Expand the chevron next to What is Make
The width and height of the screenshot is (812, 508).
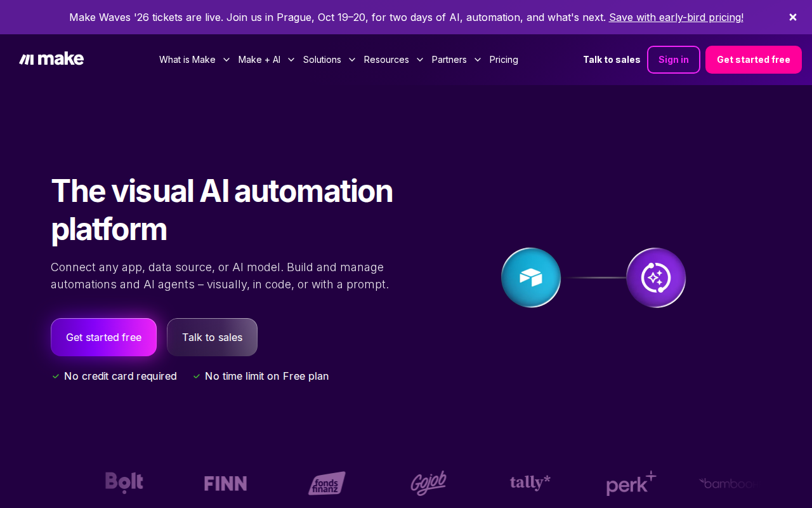(x=226, y=60)
